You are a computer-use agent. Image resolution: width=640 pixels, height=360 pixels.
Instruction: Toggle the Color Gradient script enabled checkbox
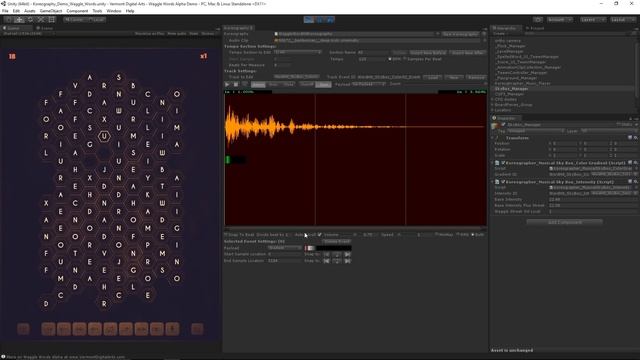point(503,163)
